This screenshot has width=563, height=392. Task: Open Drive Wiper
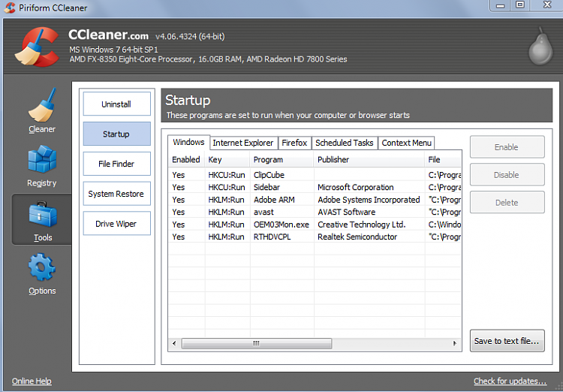point(116,223)
